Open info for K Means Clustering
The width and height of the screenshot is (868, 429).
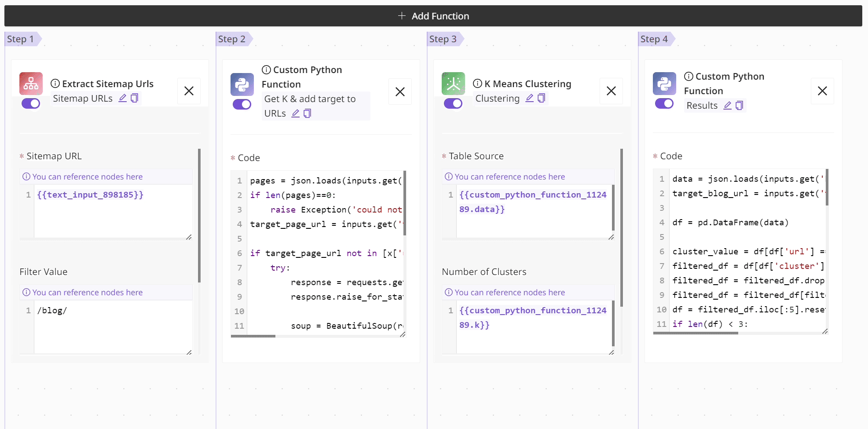pyautogui.click(x=477, y=84)
